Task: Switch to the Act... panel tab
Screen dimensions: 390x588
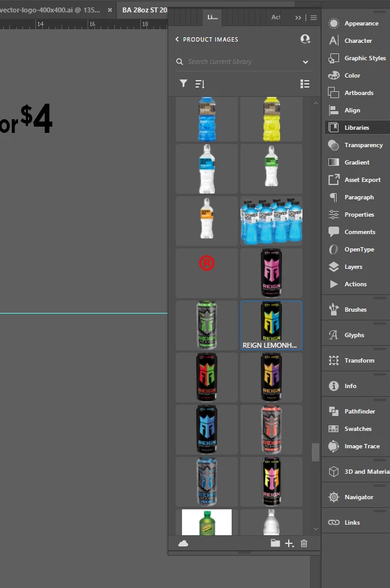Action: click(x=276, y=17)
